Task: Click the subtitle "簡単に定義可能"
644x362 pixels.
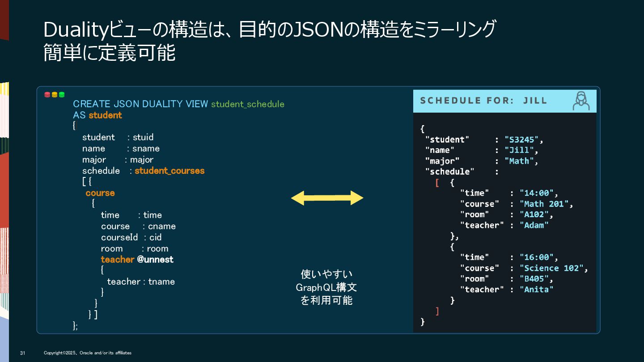Action: point(109,53)
